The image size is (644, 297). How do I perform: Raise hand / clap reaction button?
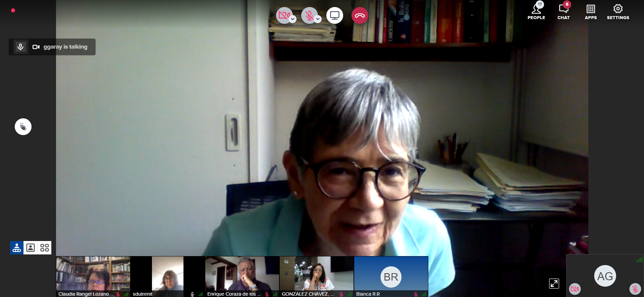click(x=23, y=127)
